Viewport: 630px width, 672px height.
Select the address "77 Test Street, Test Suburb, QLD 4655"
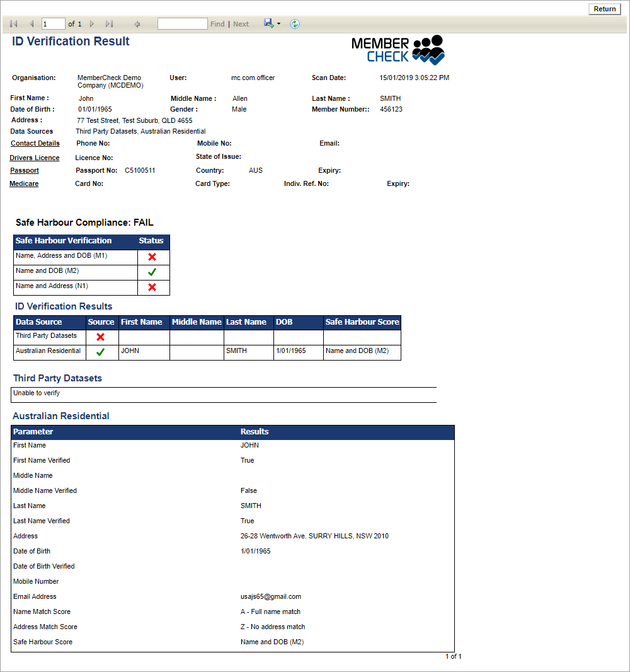(x=134, y=120)
